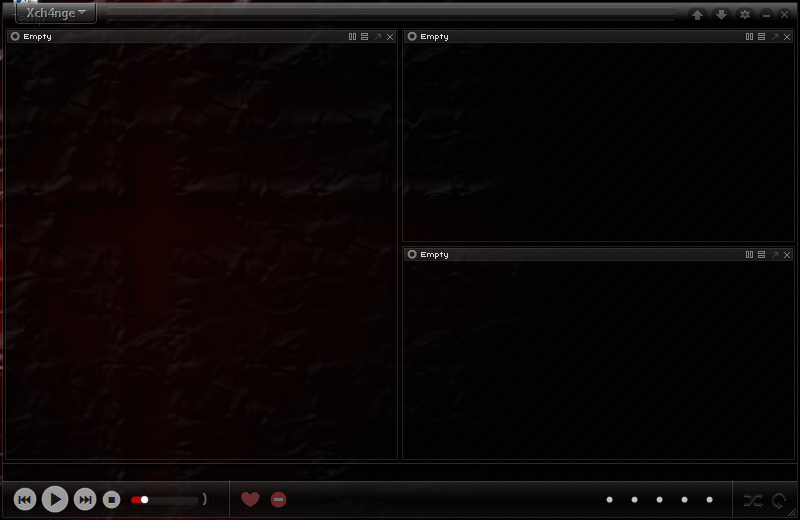
Task: Close the top-right Empty panel
Action: (x=787, y=37)
